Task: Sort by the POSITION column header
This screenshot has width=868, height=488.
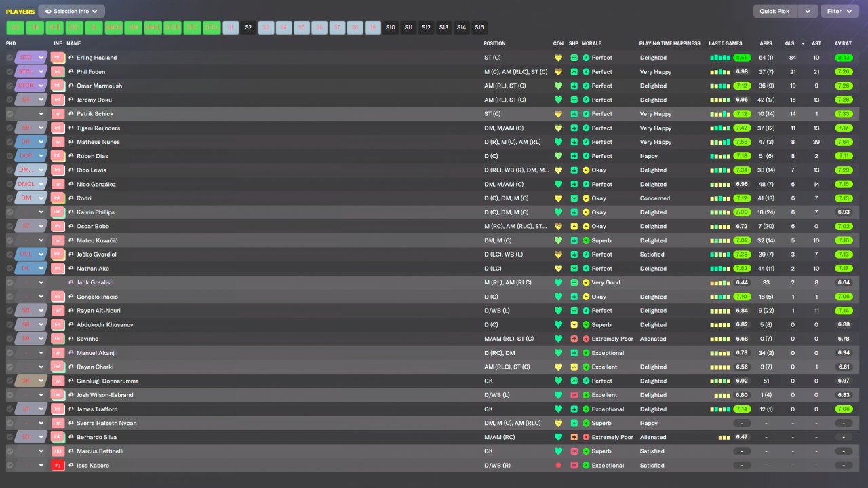Action: tap(494, 43)
